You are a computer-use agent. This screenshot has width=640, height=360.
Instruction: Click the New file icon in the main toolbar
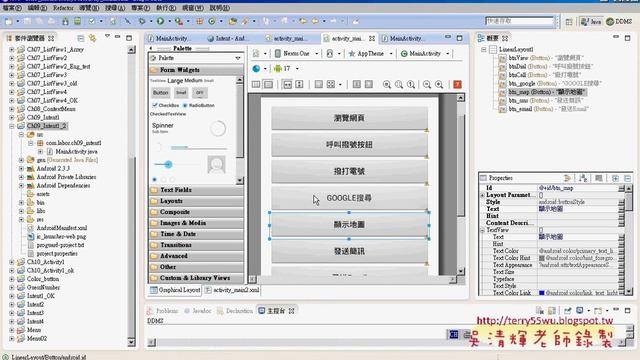[x=8, y=21]
